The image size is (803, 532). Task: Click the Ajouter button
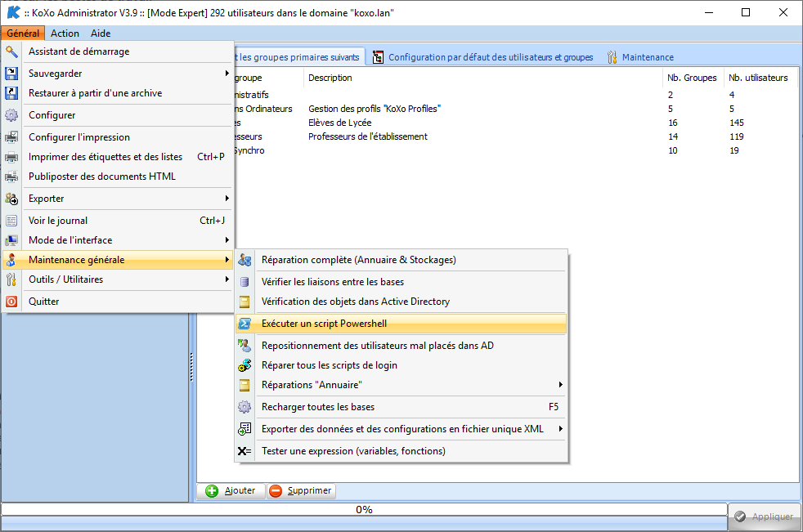coord(231,491)
